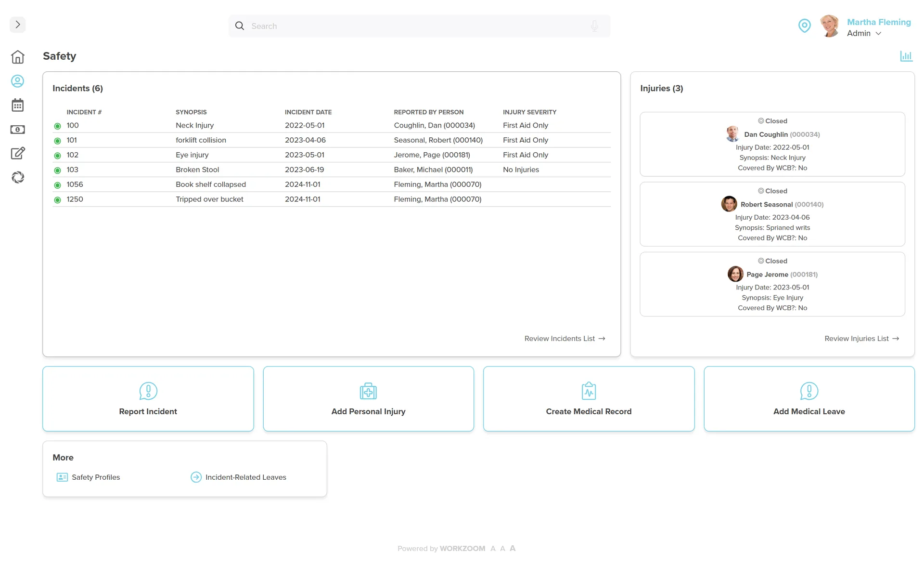924x578 pixels.
Task: Click green status dot for incident 1250
Action: pyautogui.click(x=58, y=200)
